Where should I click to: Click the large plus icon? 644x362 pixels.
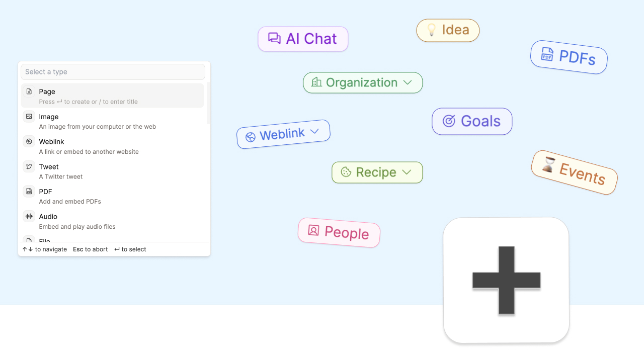(506, 281)
